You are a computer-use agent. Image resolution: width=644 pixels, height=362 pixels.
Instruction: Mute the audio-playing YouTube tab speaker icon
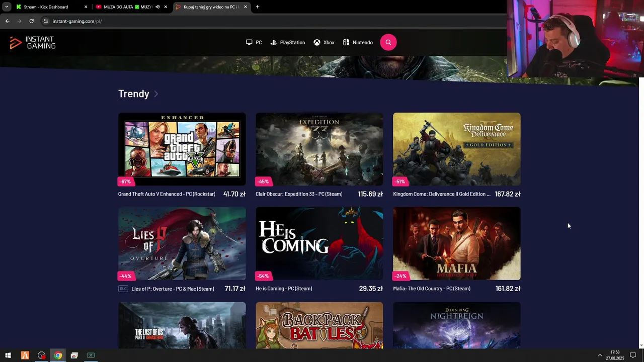157,7
